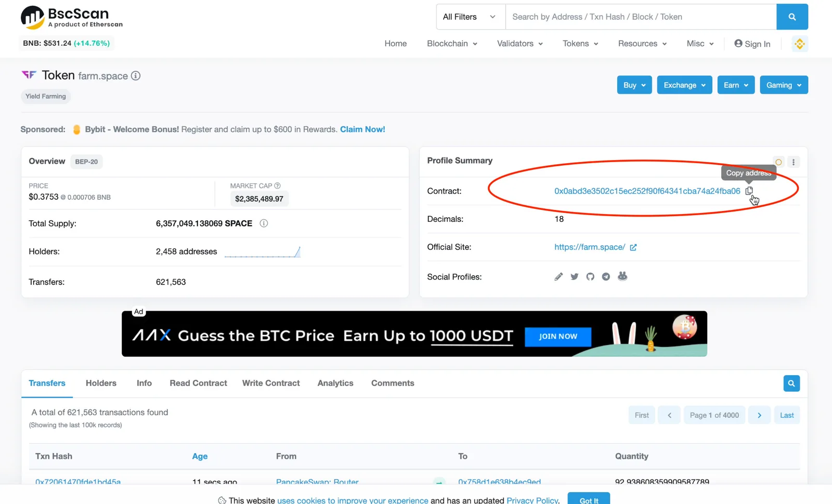Click the Last page button
The width and height of the screenshot is (832, 504).
pos(787,415)
